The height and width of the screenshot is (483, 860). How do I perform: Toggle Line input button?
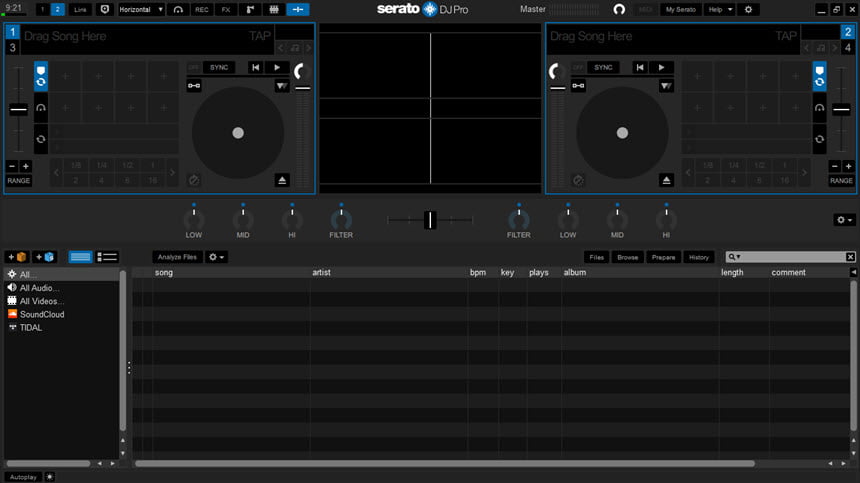tap(80, 9)
